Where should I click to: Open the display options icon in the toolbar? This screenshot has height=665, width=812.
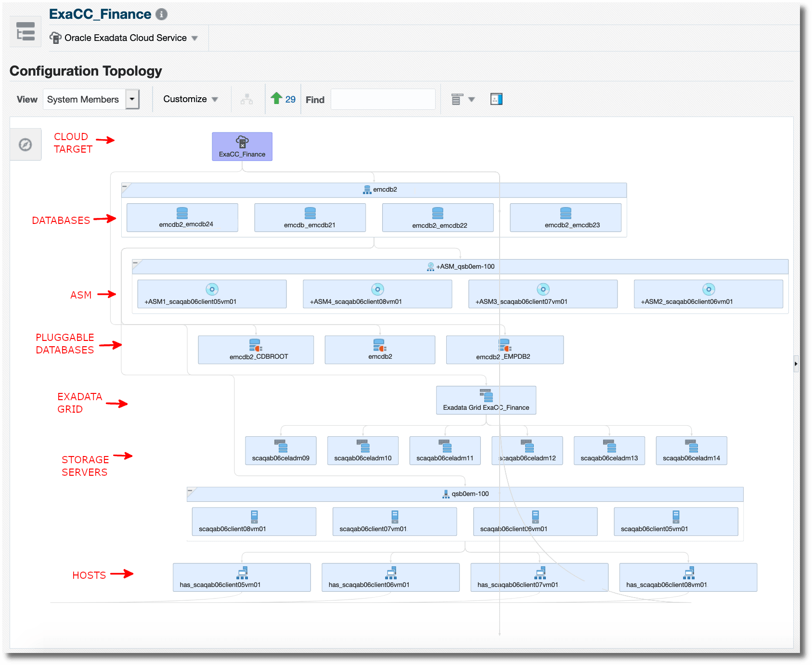(x=461, y=99)
